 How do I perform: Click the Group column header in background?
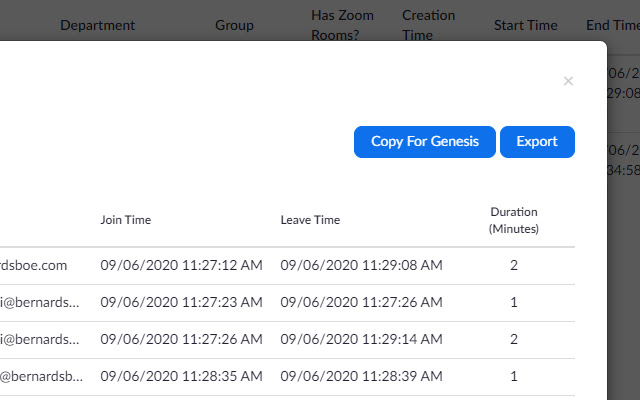tap(234, 25)
